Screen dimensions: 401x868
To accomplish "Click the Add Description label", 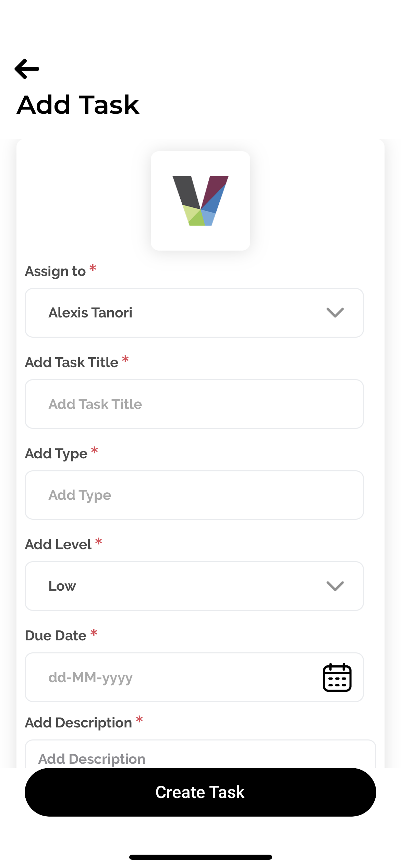I will [79, 722].
